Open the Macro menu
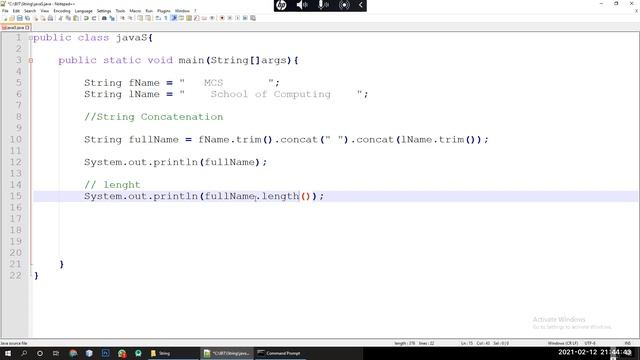This screenshot has width=640, height=360. 135,11
